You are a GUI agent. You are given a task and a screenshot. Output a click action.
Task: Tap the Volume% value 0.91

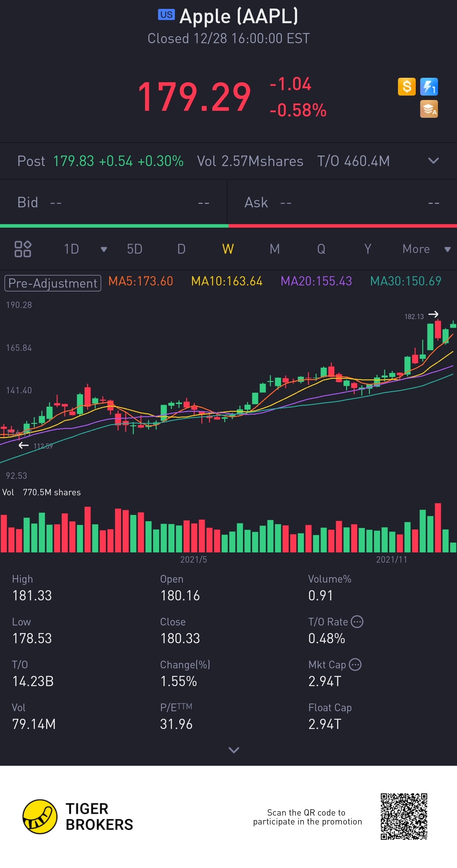pyautogui.click(x=320, y=595)
